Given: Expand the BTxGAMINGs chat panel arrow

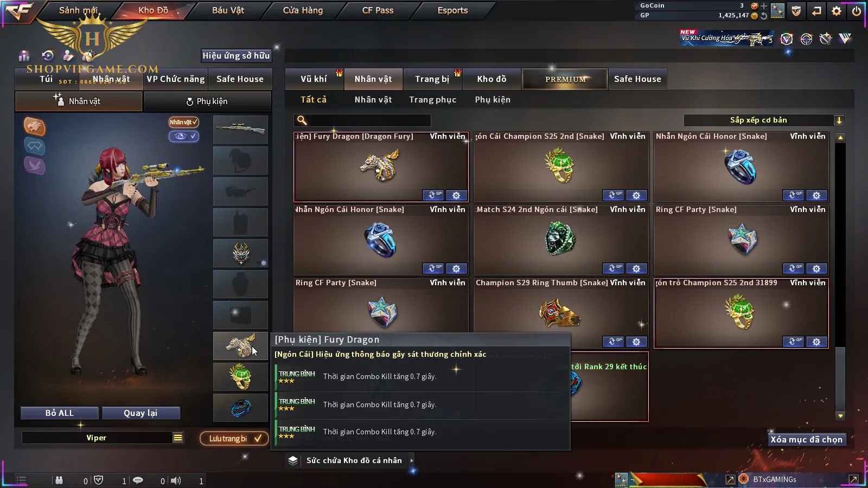Looking at the screenshot, I should click(853, 479).
